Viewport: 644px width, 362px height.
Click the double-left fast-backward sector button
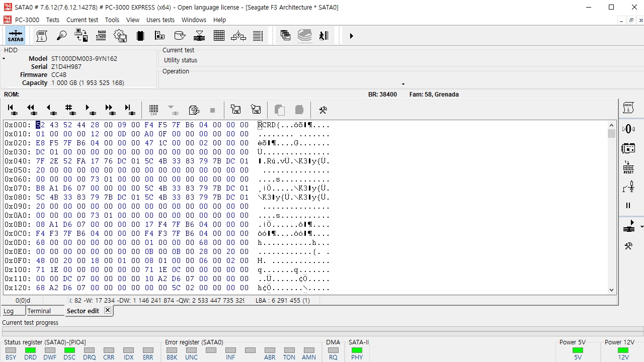coord(32,110)
